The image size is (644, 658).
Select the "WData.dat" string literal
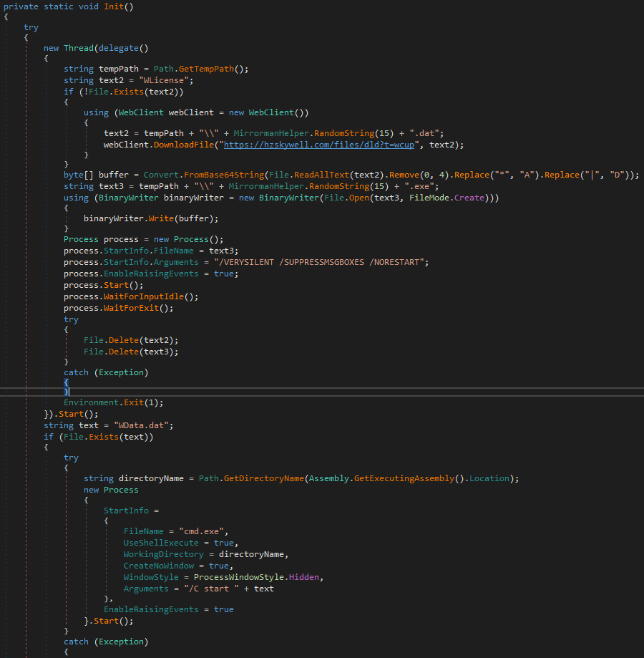click(141, 425)
